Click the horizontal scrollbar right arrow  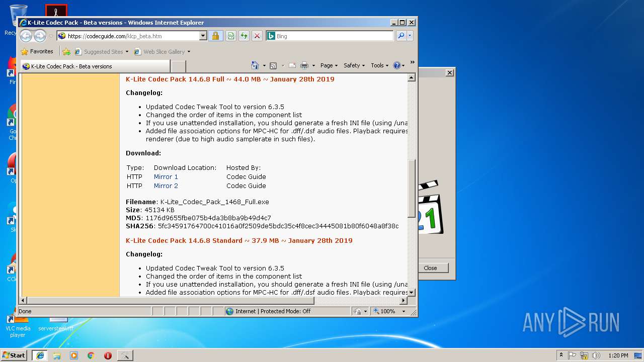click(x=403, y=301)
